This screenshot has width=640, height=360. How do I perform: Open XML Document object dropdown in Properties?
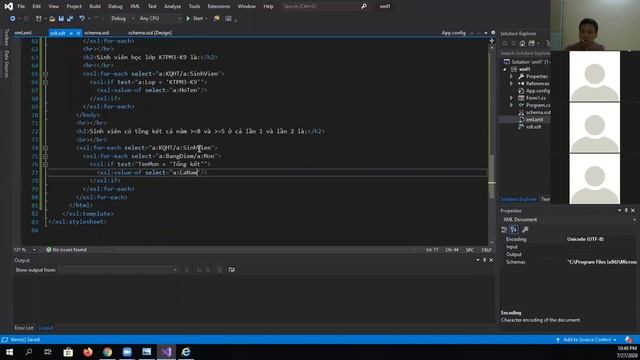pyautogui.click(x=569, y=220)
